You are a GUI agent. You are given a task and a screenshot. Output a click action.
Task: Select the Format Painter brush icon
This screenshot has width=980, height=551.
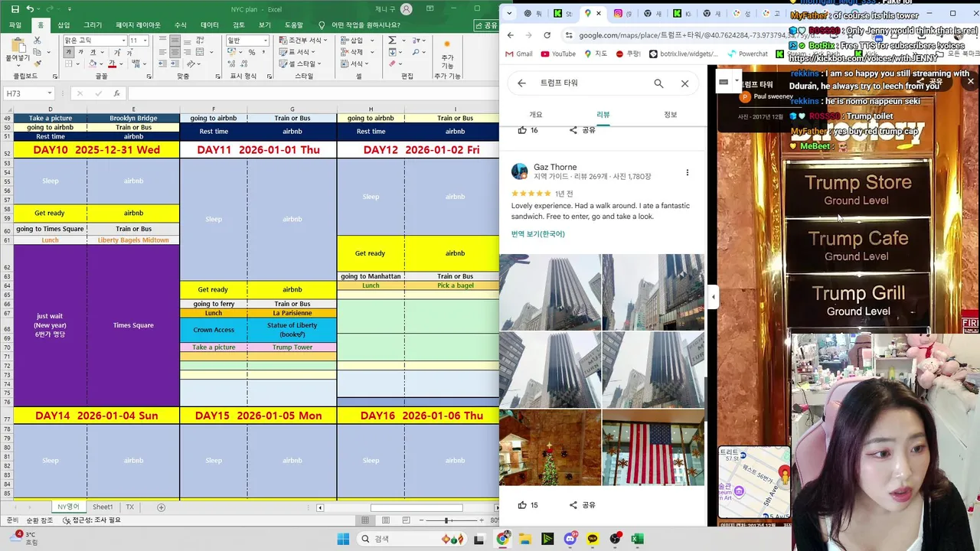[x=38, y=64]
